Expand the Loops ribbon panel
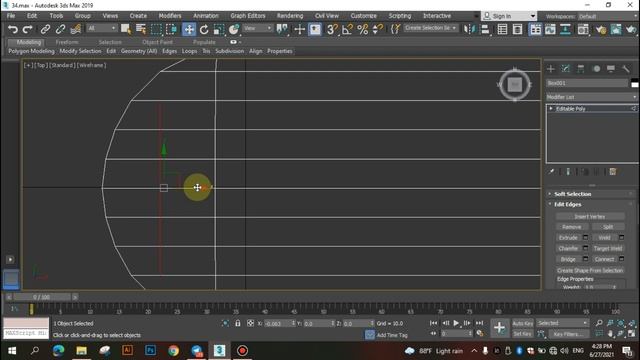 [x=189, y=51]
